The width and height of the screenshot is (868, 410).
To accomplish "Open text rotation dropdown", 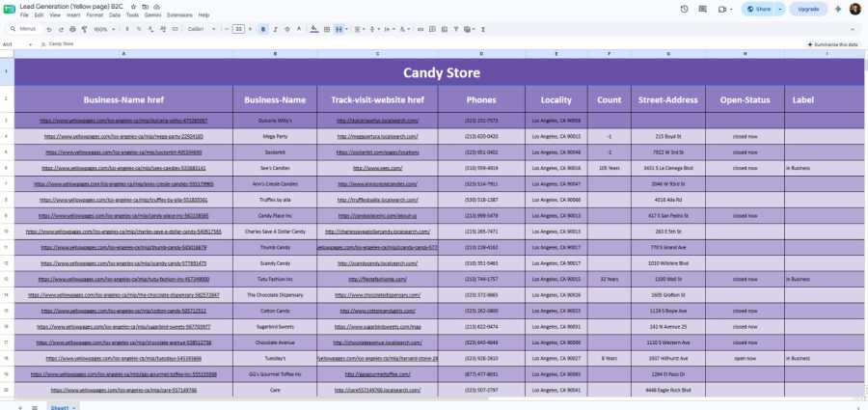I will click(404, 29).
